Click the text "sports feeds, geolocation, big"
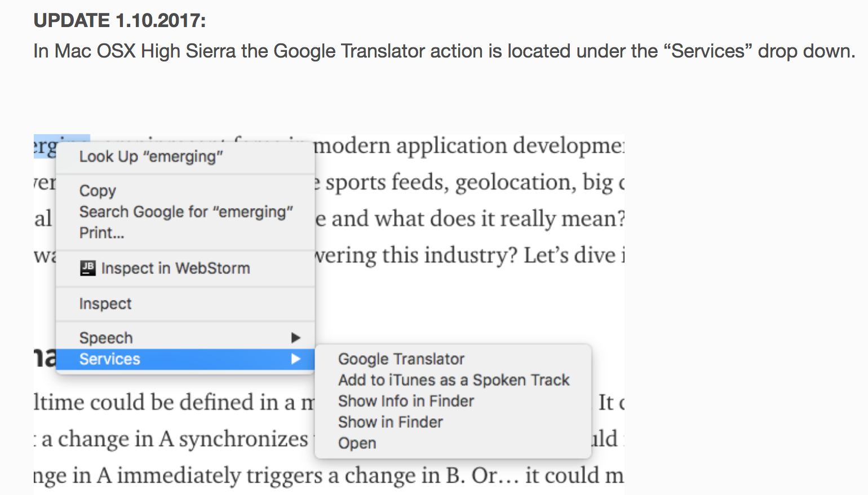868x495 pixels. 469,183
